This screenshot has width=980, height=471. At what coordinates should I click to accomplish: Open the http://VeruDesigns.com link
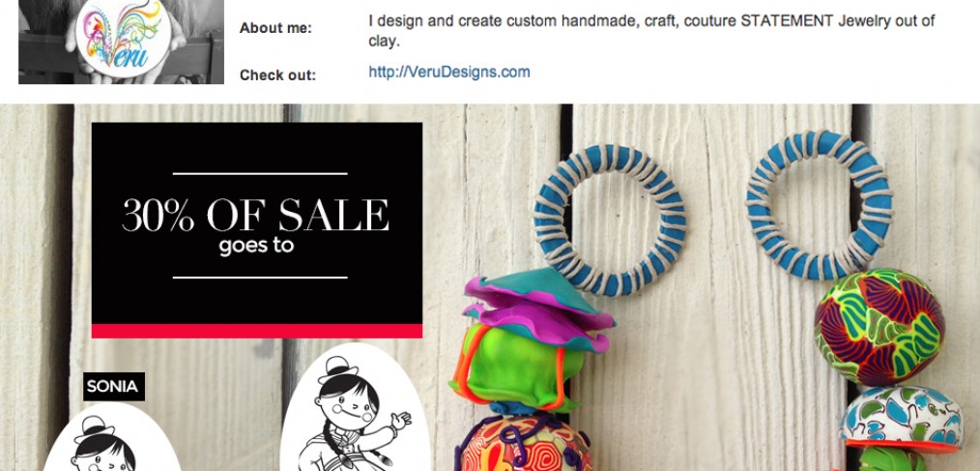448,72
